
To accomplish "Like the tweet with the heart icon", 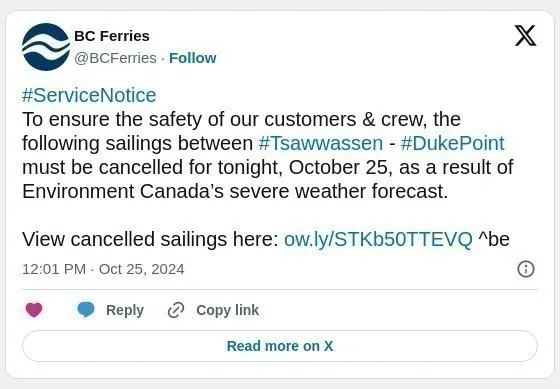I will coord(34,310).
